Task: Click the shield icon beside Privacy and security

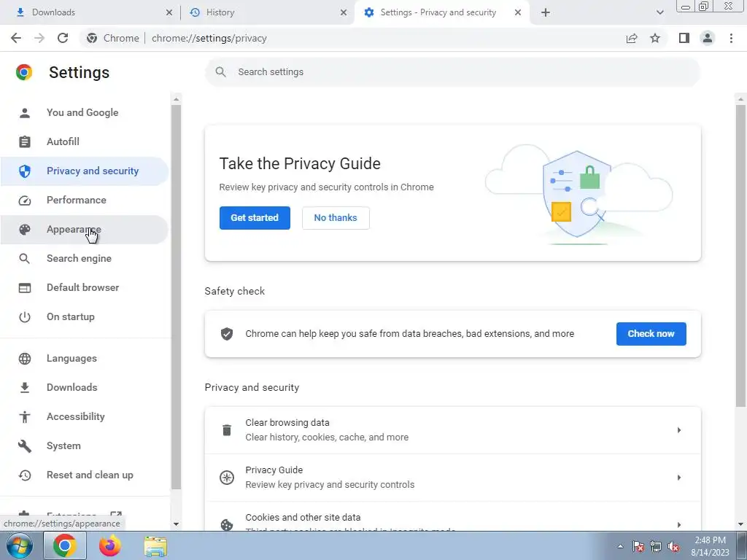Action: click(x=24, y=171)
